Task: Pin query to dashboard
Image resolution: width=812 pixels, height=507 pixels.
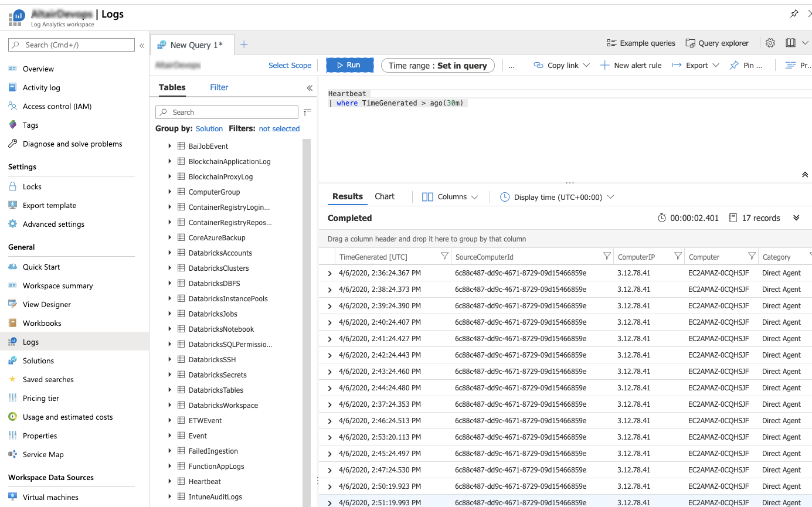Action: [x=746, y=66]
